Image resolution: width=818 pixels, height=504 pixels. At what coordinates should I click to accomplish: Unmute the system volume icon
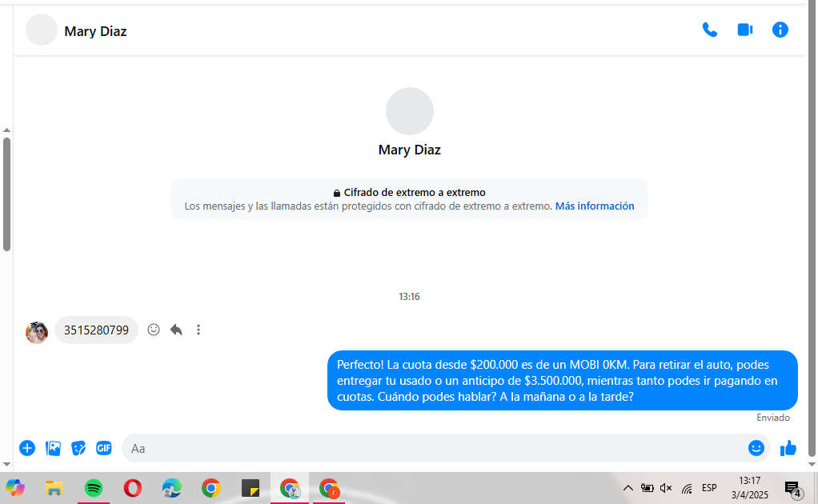coord(666,488)
